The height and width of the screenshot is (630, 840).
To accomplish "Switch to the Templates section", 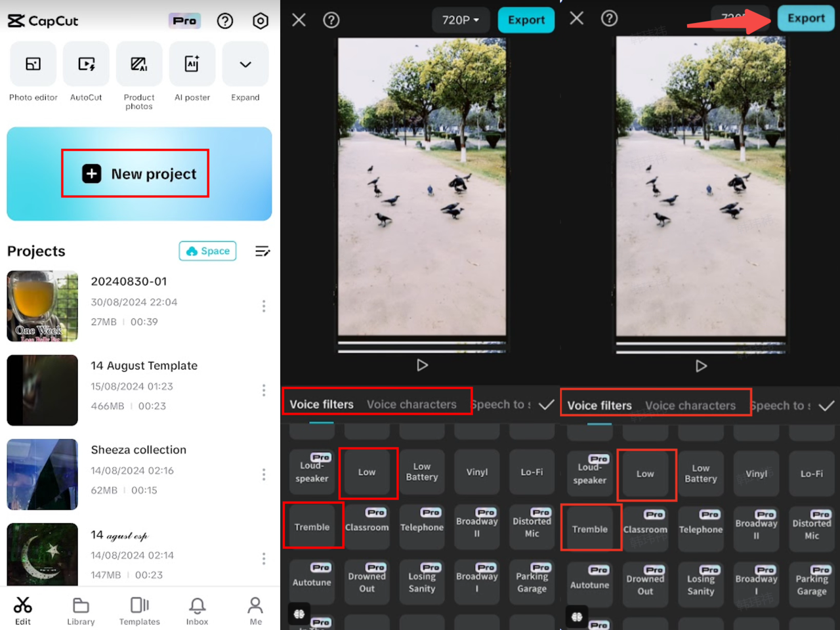I will click(139, 610).
